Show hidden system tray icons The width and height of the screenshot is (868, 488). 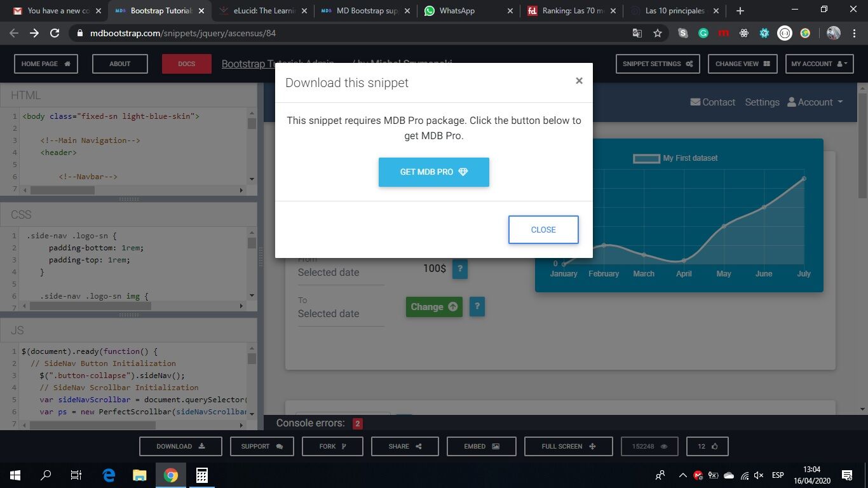click(683, 475)
